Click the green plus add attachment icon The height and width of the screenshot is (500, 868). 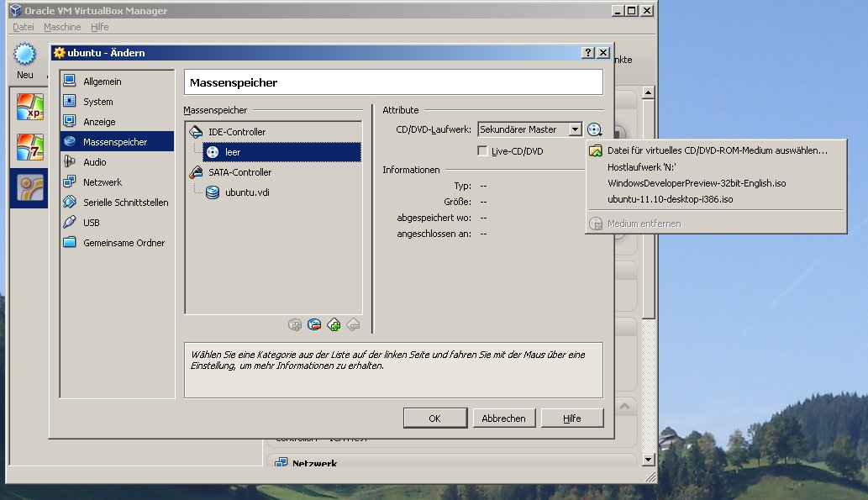(334, 324)
